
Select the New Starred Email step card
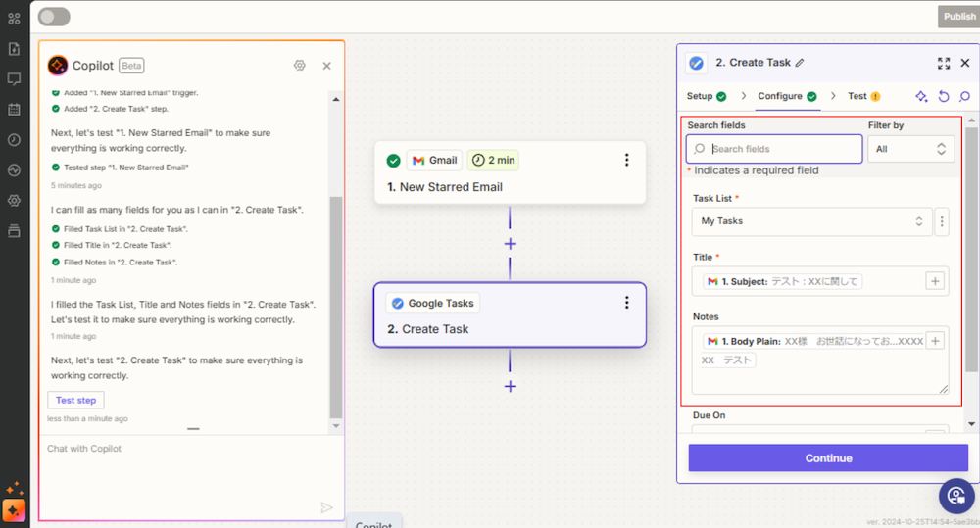(510, 172)
